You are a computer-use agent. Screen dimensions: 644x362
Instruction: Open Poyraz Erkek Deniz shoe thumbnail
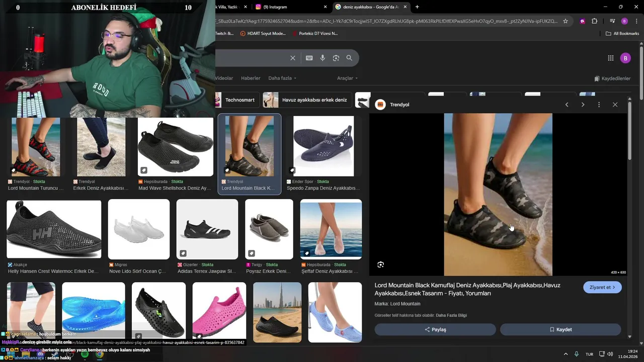pos(269,229)
